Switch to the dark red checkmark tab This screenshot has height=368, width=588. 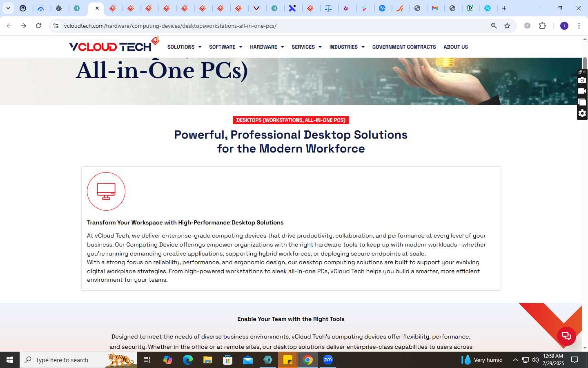(256, 8)
